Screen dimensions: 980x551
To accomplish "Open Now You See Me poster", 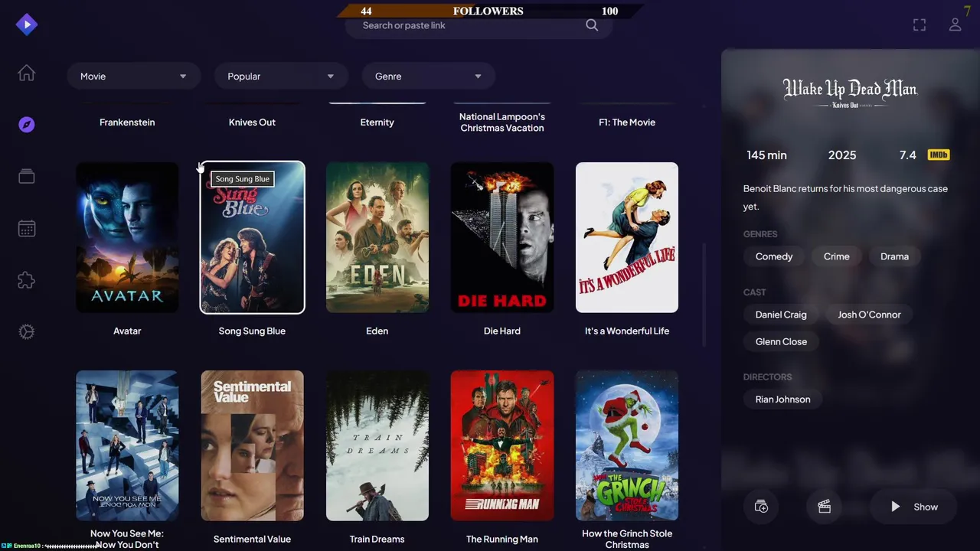I will (x=127, y=445).
